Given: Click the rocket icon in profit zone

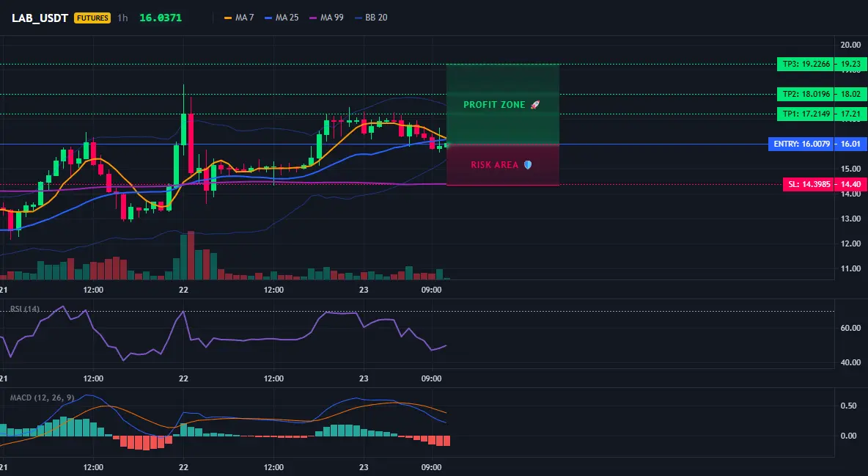Looking at the screenshot, I should click(534, 105).
